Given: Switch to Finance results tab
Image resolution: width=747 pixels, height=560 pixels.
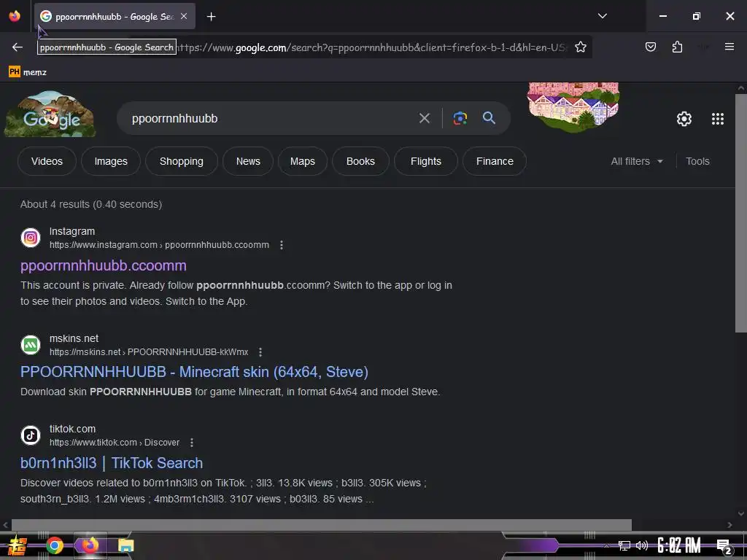Looking at the screenshot, I should (x=495, y=161).
